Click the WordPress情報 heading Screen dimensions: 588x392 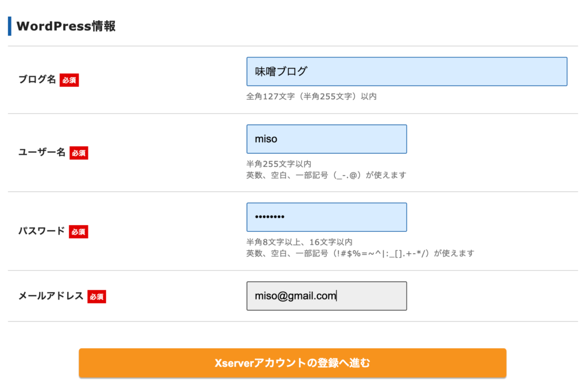coord(66,26)
